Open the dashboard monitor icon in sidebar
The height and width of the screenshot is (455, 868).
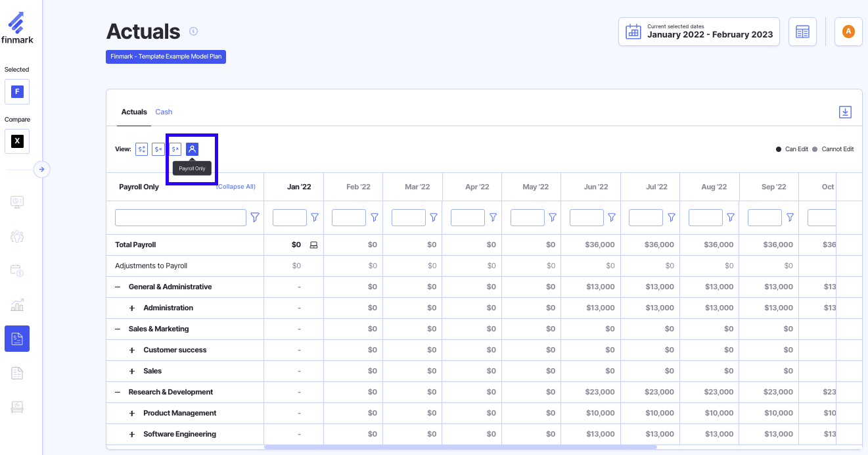pyautogui.click(x=17, y=202)
